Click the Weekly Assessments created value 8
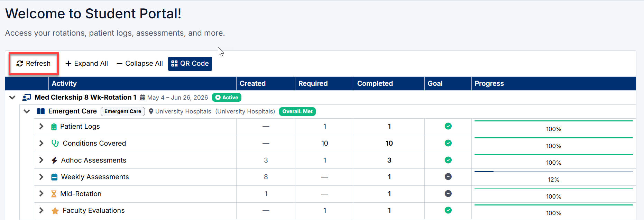Image resolution: width=644 pixels, height=220 pixels. 266,177
